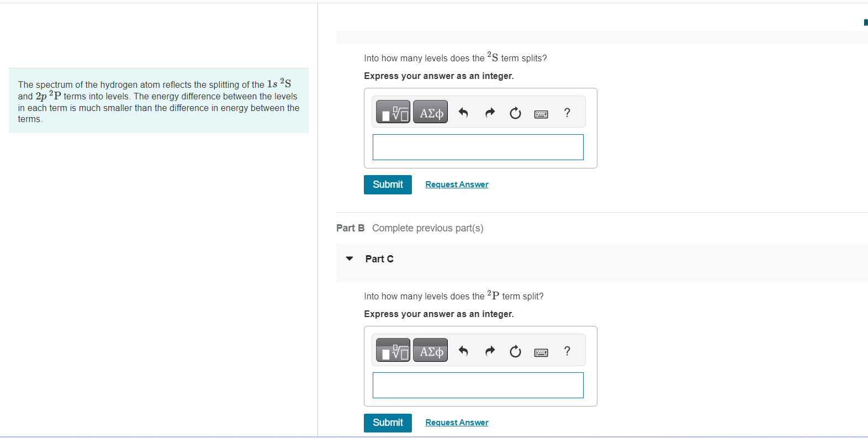Open help via question mark in Part A toolbar
Image resolution: width=868 pixels, height=438 pixels.
coord(567,113)
